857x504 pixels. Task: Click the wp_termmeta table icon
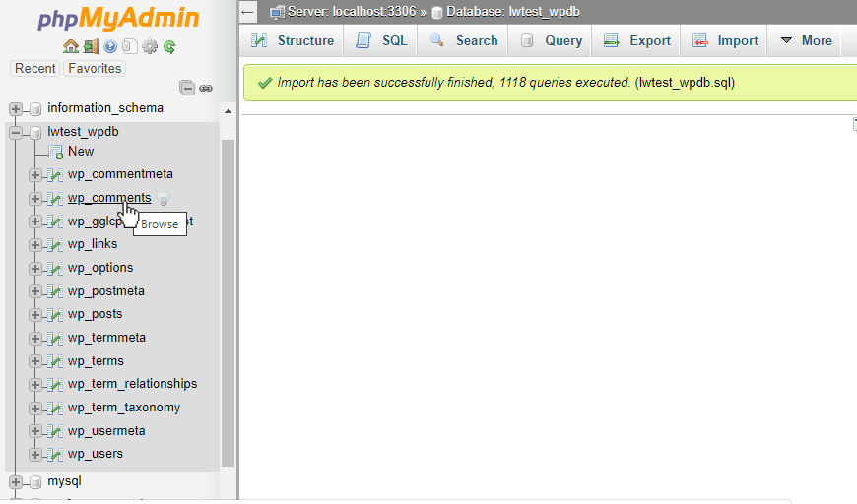point(54,338)
